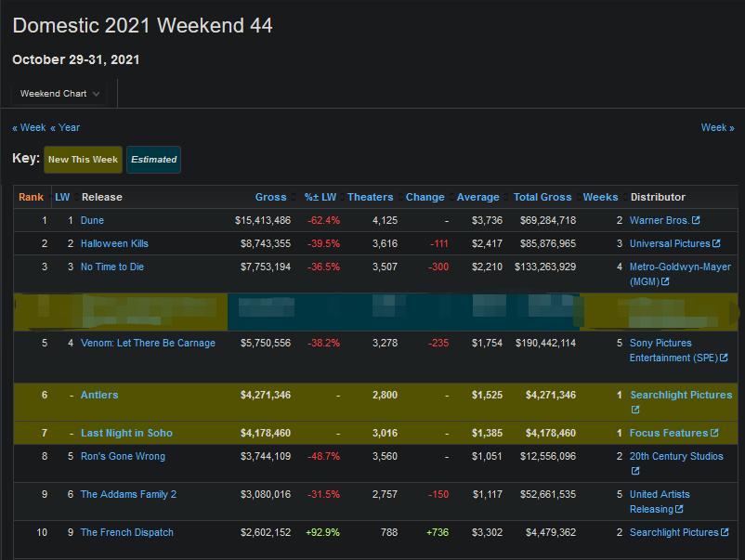The width and height of the screenshot is (745, 560).
Task: Click total gross $190,442,114 for Venom
Action: (x=545, y=343)
